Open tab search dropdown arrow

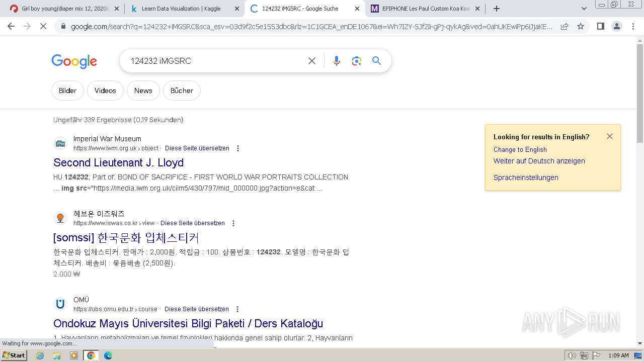coord(584,9)
